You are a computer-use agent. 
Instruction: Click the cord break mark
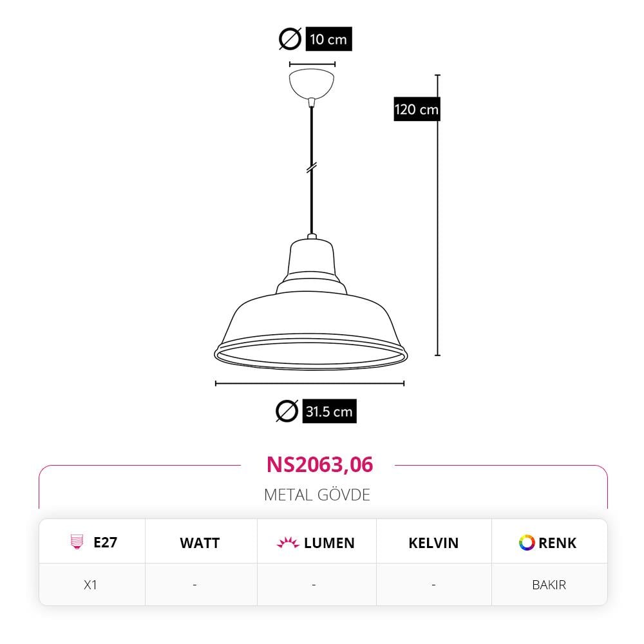pyautogui.click(x=312, y=167)
